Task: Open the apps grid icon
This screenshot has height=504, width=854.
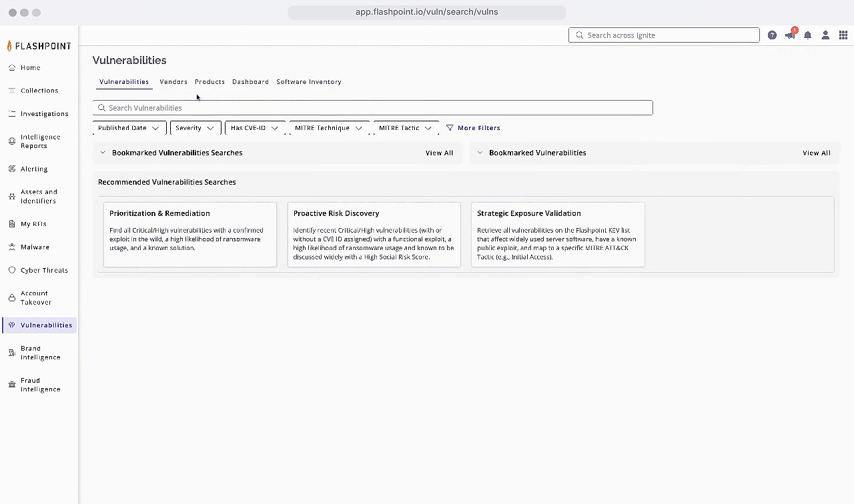Action: click(x=843, y=35)
